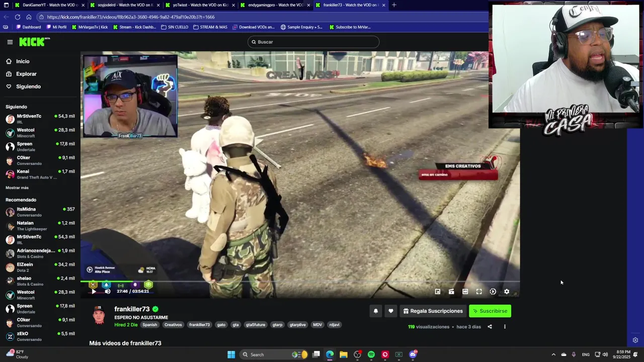Open Task View from the taskbar
The width and height of the screenshot is (644, 362).
(x=316, y=354)
